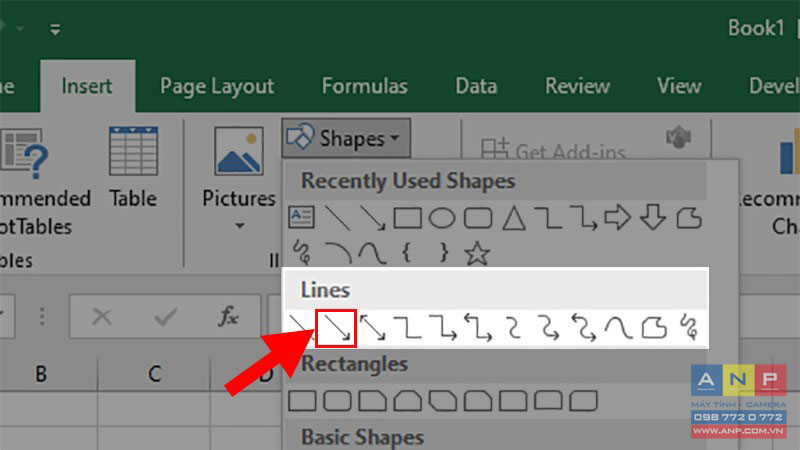Insert the Right Arrow block shape

pyautogui.click(x=618, y=218)
